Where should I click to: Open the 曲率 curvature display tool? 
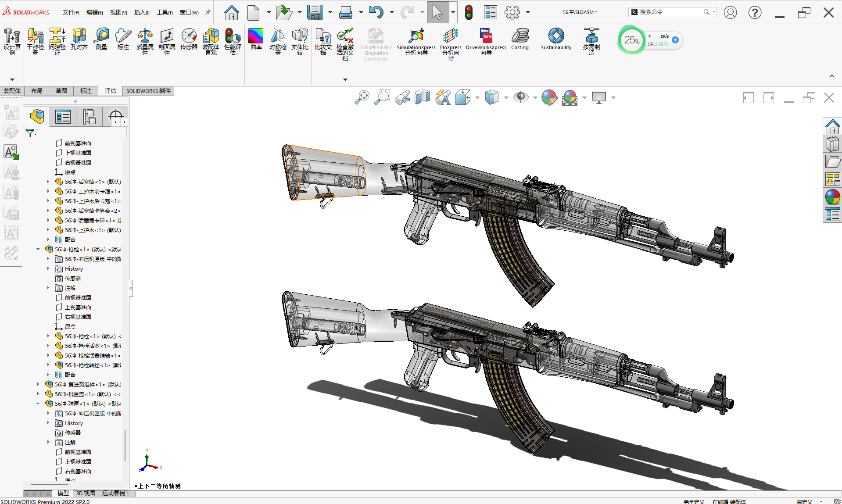pos(256,39)
